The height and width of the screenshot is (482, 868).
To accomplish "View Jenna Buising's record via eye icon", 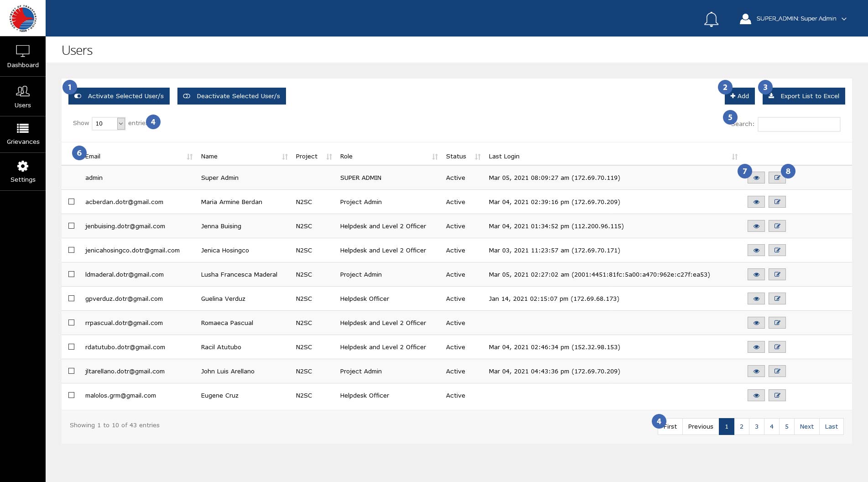I will pos(756,226).
